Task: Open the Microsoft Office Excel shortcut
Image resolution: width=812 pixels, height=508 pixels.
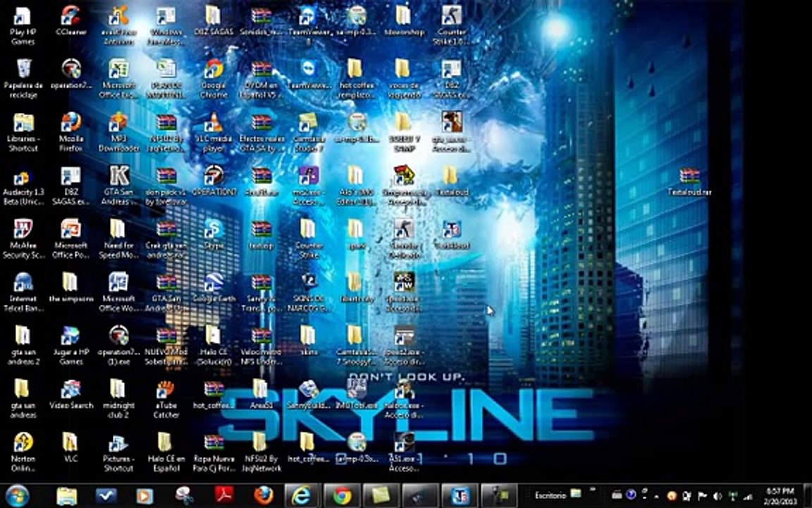Action: [118, 79]
